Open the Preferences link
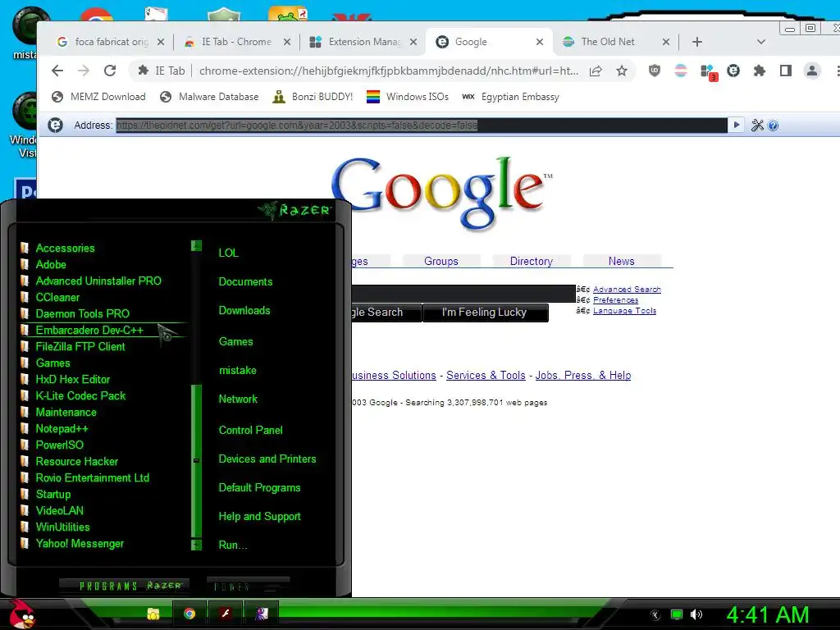 (x=615, y=300)
